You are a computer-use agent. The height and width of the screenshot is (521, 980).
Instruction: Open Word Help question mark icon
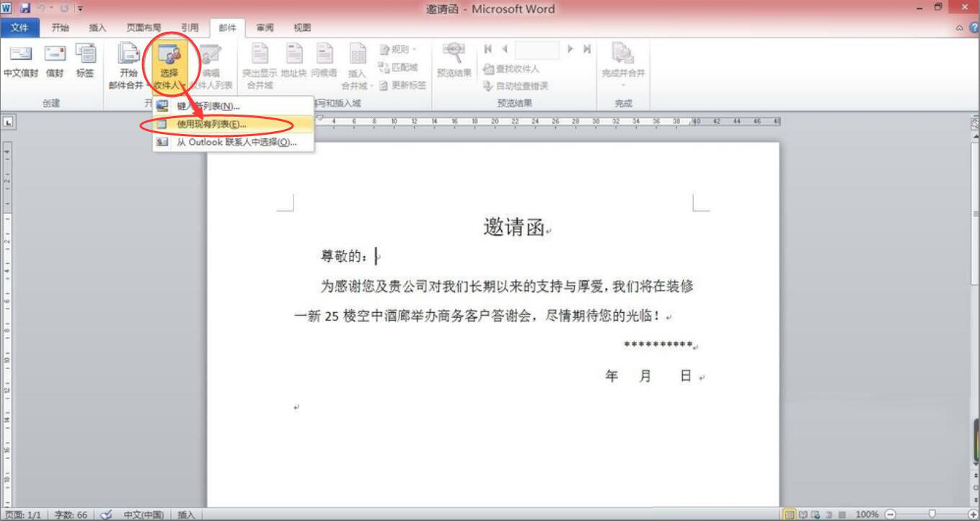click(974, 27)
